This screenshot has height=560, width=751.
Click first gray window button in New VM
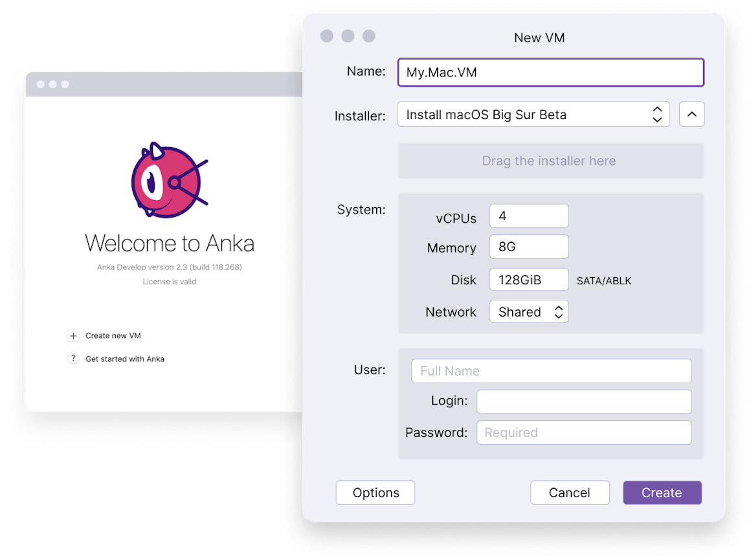click(327, 36)
